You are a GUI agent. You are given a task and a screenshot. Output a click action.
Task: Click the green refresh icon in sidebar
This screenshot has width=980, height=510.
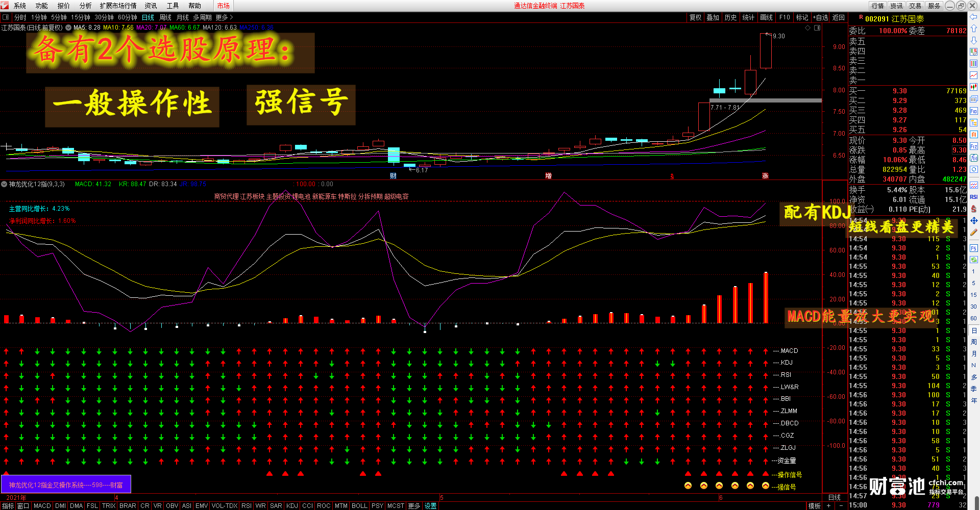pyautogui.click(x=973, y=260)
